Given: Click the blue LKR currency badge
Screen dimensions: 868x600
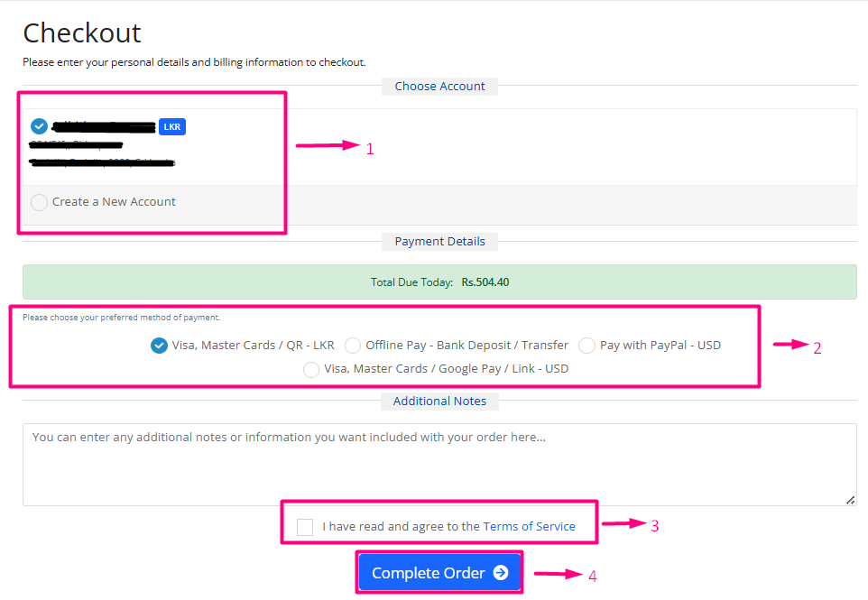Looking at the screenshot, I should [172, 127].
